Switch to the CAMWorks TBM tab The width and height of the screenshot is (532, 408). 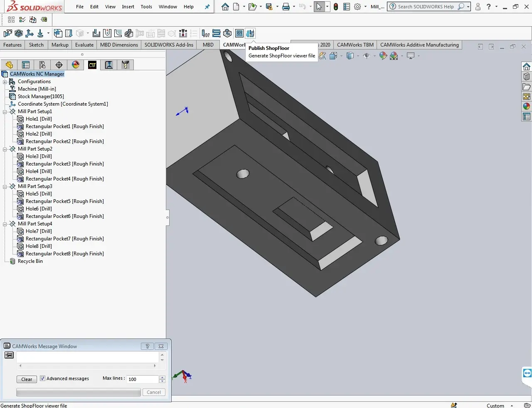355,45
